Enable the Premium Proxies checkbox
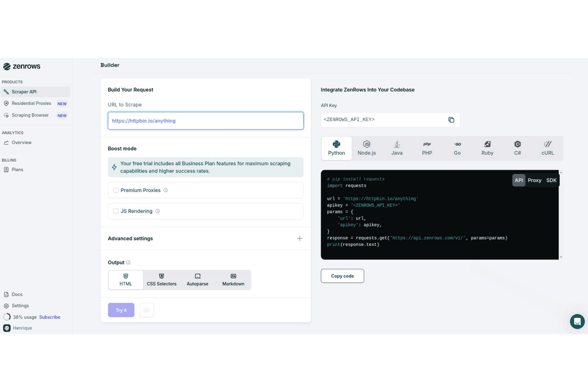Screen dimensions: 588x392 (x=116, y=190)
